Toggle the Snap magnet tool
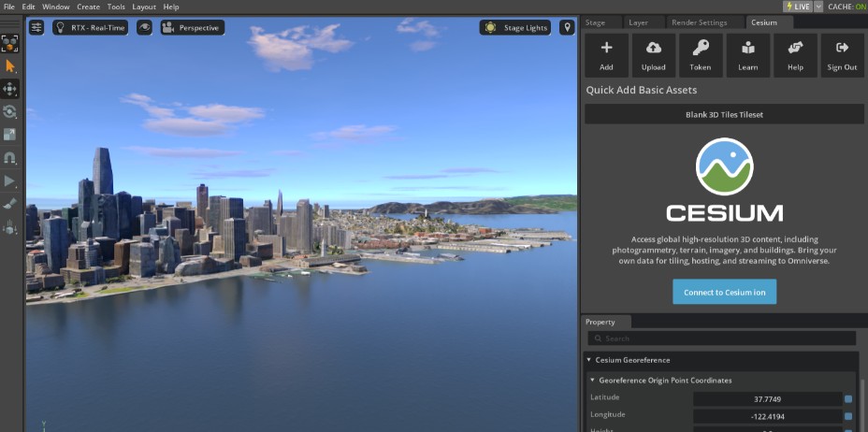Image resolution: width=868 pixels, height=432 pixels. pyautogui.click(x=9, y=158)
